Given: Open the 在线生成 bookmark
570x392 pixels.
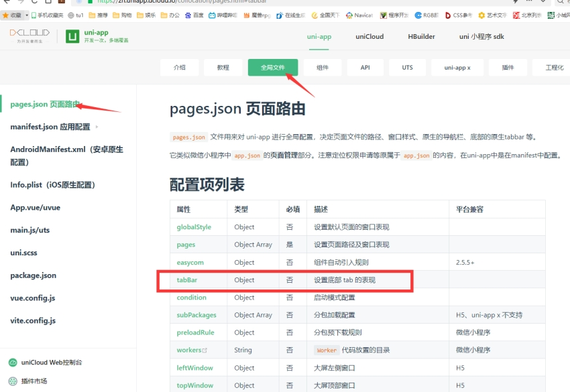Looking at the screenshot, I should point(291,15).
